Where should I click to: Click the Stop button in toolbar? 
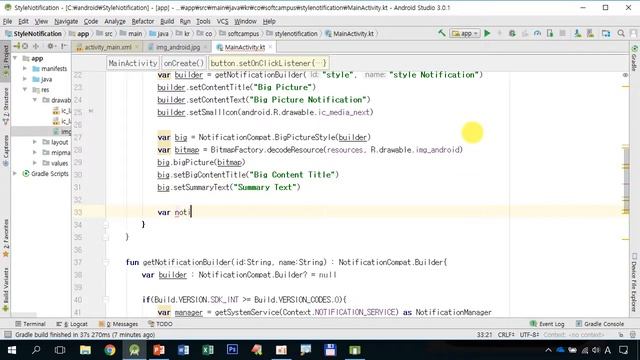click(x=562, y=33)
